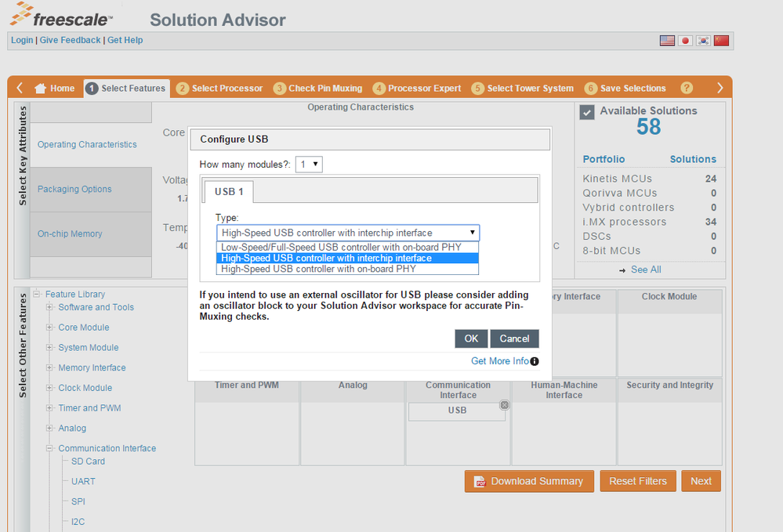Click the DSCs portfolio row

coord(649,236)
